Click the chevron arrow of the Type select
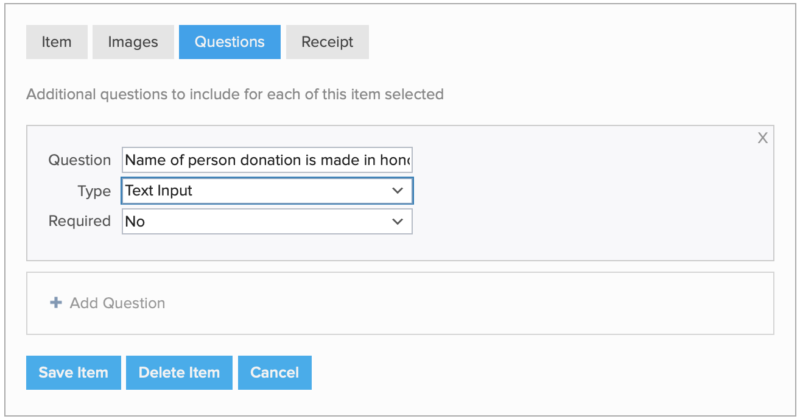This screenshot has height=419, width=800. (x=397, y=190)
